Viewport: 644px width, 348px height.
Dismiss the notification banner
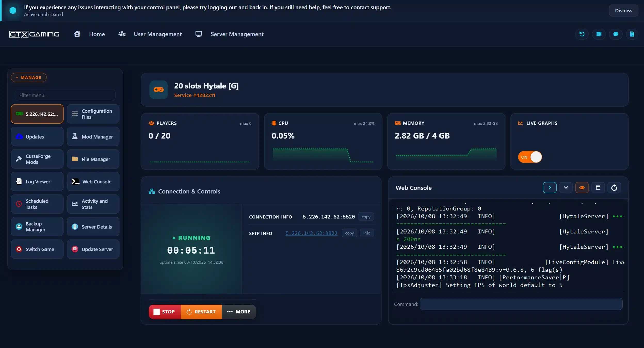pyautogui.click(x=623, y=11)
